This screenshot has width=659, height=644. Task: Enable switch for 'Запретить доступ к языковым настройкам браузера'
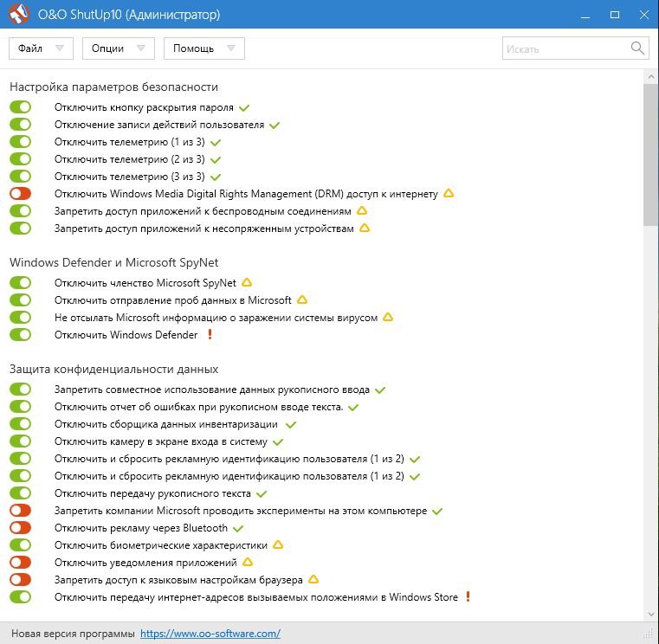20,579
